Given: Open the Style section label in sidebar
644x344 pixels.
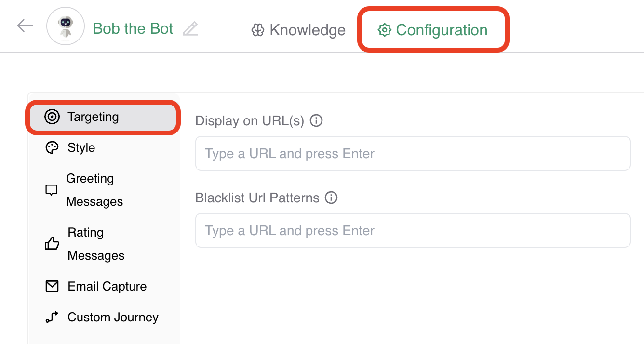Looking at the screenshot, I should pos(81,147).
